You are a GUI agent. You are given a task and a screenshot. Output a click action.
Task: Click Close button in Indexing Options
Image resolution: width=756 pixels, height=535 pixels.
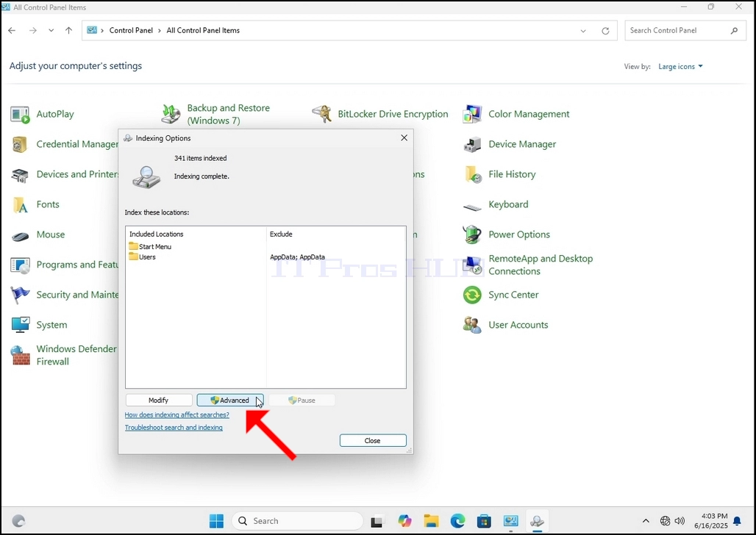(373, 440)
